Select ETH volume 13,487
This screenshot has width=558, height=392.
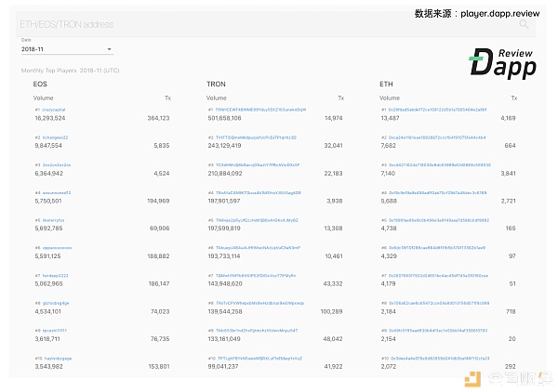(x=390, y=118)
